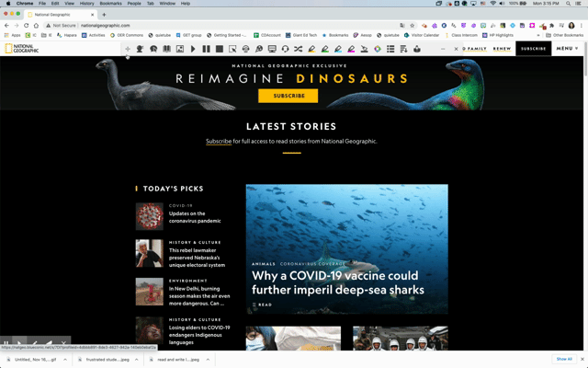Click the shuffle arrows translator icon
The image size is (588, 368).
[x=298, y=49]
